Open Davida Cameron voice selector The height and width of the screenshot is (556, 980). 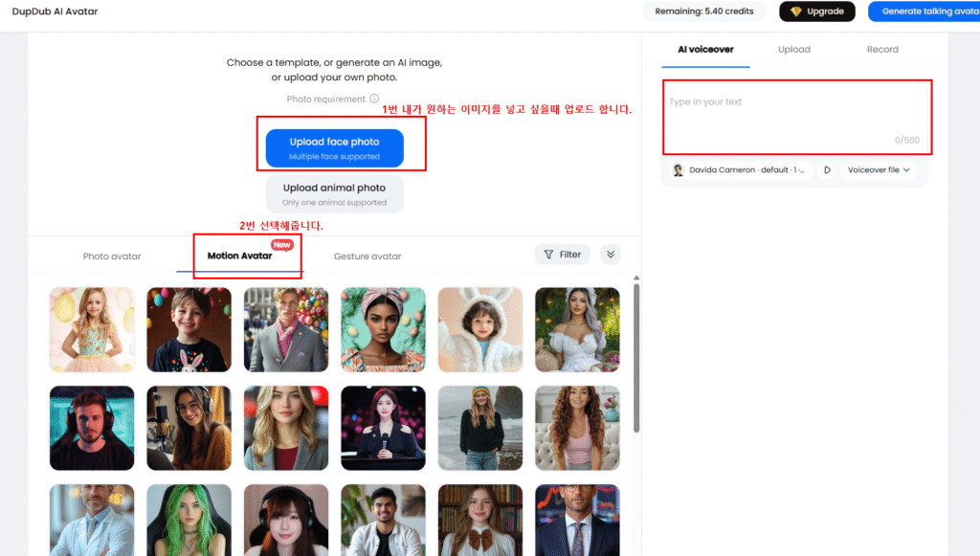coord(741,170)
